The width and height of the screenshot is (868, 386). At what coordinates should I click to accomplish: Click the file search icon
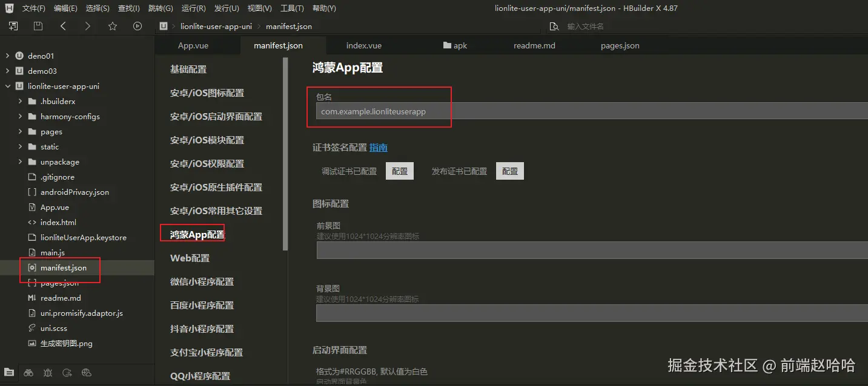click(554, 27)
